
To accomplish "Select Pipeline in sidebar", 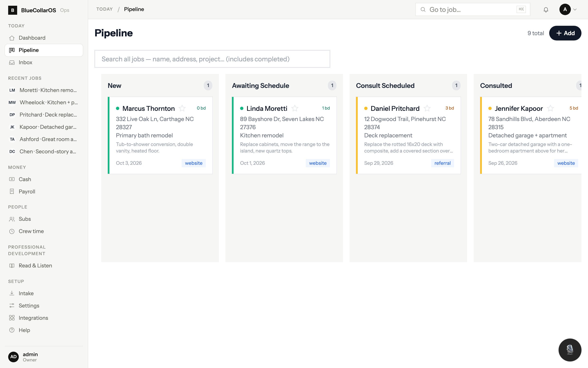I will tap(44, 50).
